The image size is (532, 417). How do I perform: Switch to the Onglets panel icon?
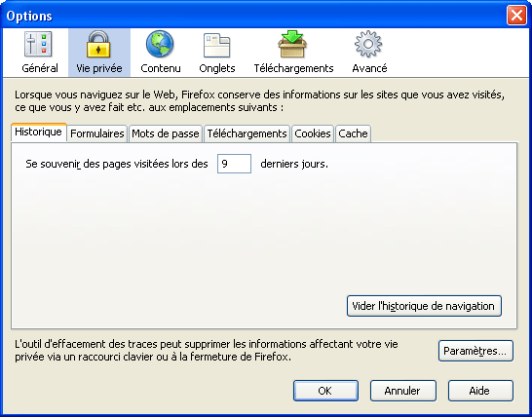(217, 45)
